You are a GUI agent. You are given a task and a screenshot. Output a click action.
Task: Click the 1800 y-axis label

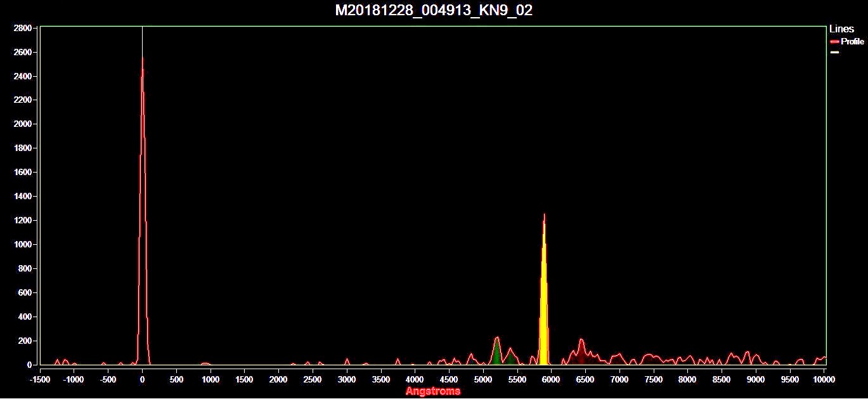point(23,148)
